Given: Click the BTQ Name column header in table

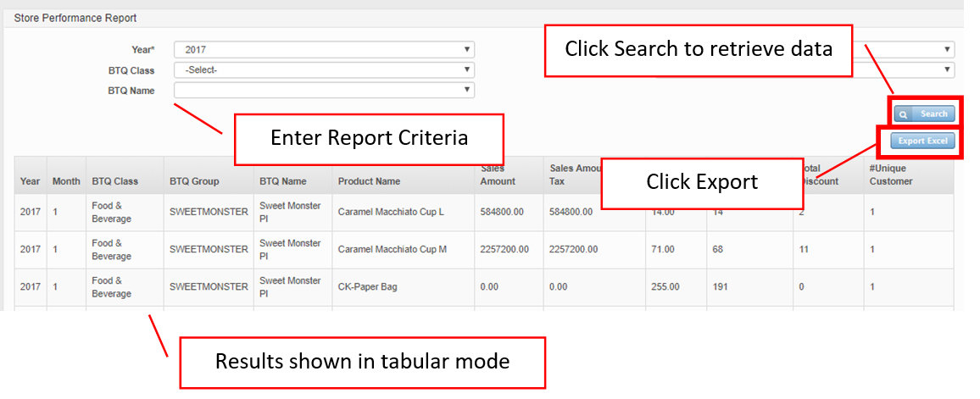Looking at the screenshot, I should point(283,181).
